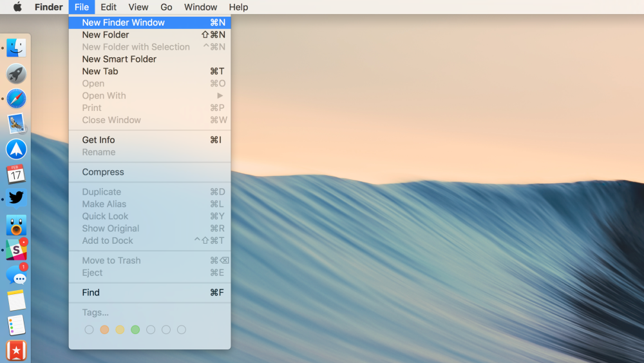Apply the orange tag color

coord(104,329)
